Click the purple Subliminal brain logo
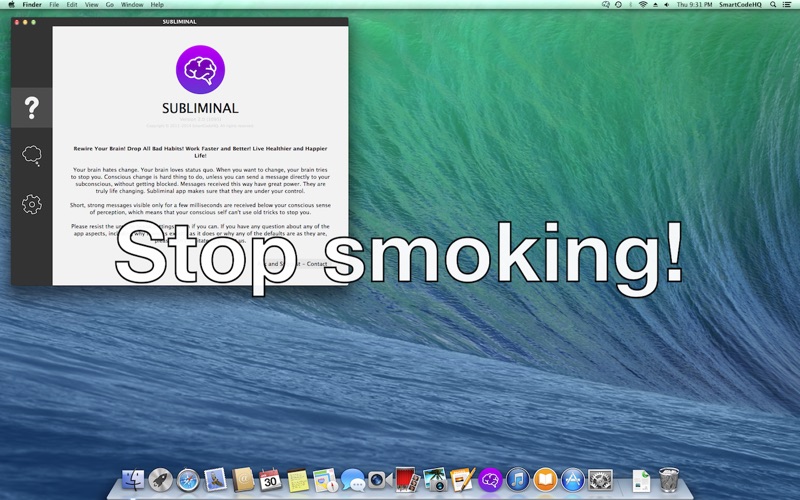The image size is (800, 500). 200,71
